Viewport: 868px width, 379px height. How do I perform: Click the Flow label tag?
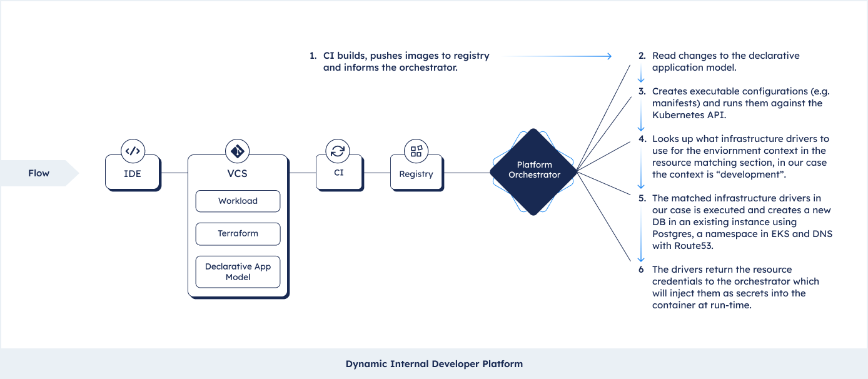39,173
